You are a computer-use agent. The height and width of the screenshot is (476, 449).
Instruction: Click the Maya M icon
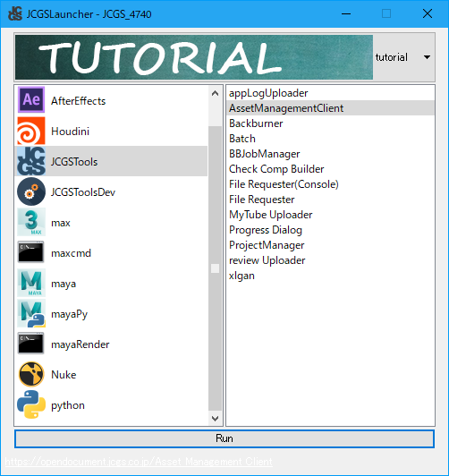tap(31, 283)
